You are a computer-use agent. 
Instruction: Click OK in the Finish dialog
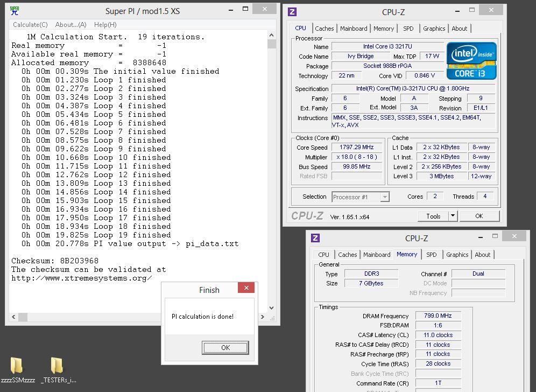click(x=225, y=347)
